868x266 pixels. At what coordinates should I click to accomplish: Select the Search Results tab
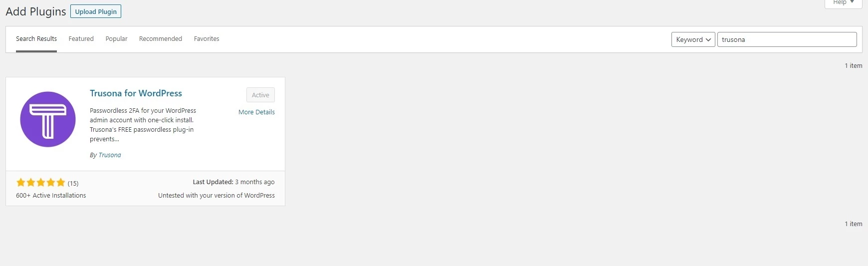(36, 39)
